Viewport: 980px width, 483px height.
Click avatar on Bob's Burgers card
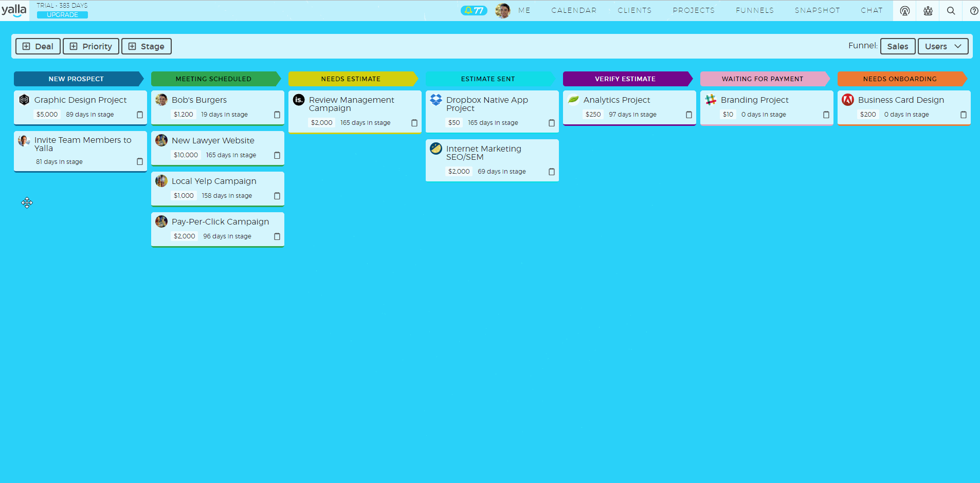coord(161,100)
